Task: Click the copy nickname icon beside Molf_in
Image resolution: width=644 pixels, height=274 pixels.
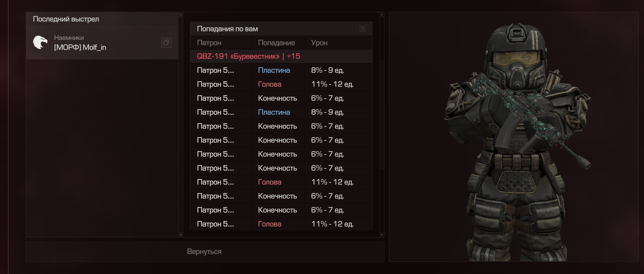Action: point(166,42)
